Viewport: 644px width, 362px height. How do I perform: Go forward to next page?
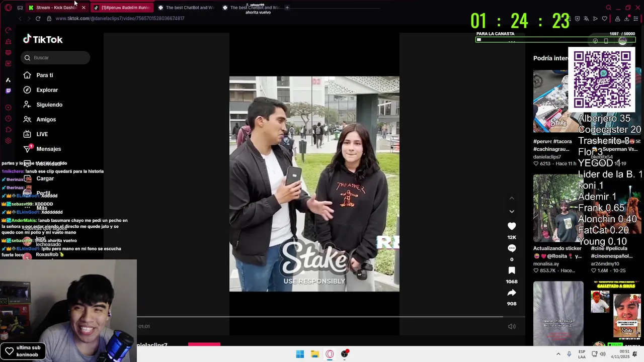(29, 19)
